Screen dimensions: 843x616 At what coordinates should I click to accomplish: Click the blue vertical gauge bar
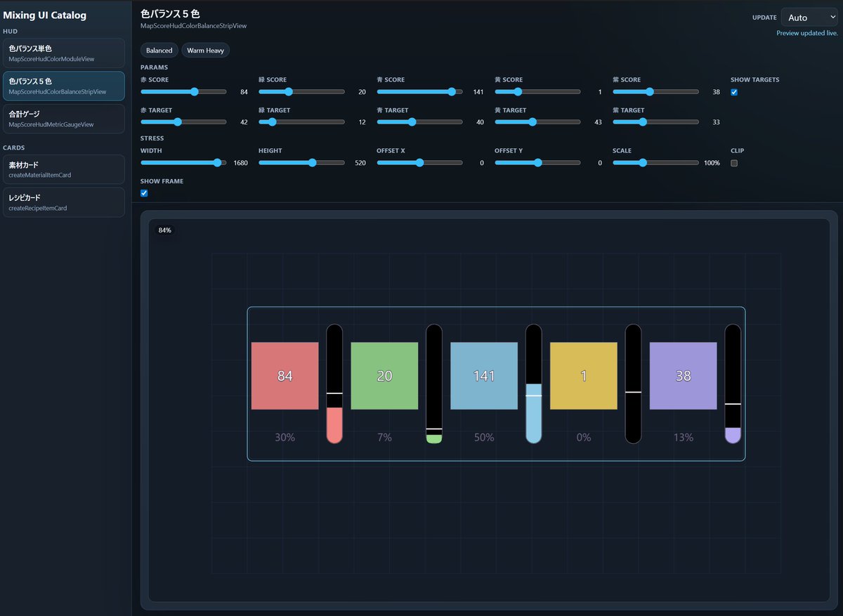click(534, 384)
